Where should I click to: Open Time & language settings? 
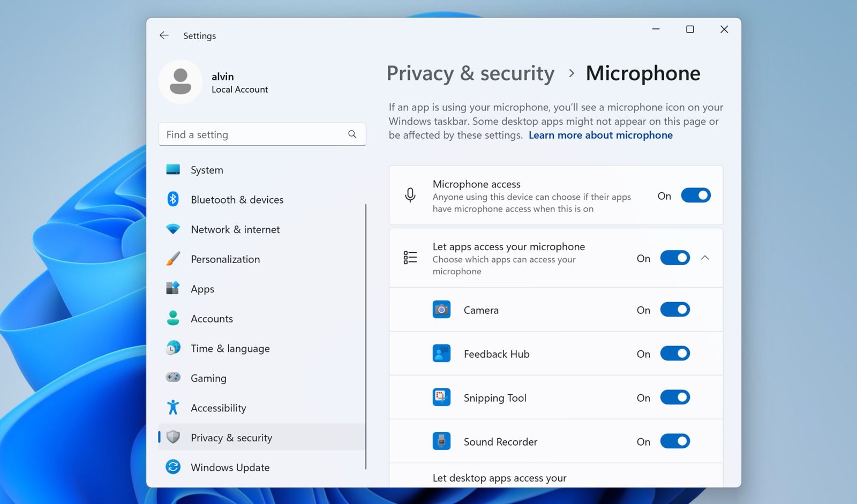pyautogui.click(x=262, y=348)
